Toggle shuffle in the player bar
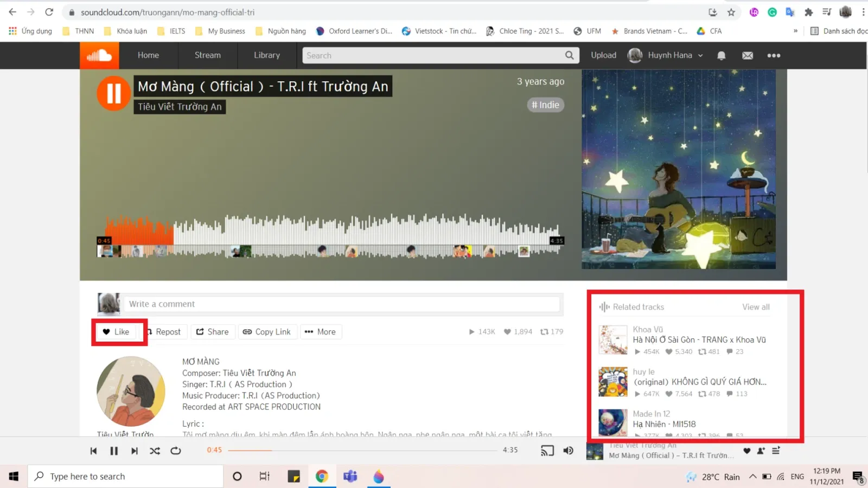 155,451
